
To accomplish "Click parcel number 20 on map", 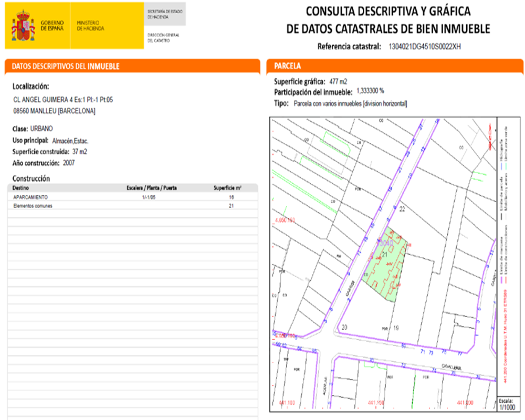I will pos(344,327).
